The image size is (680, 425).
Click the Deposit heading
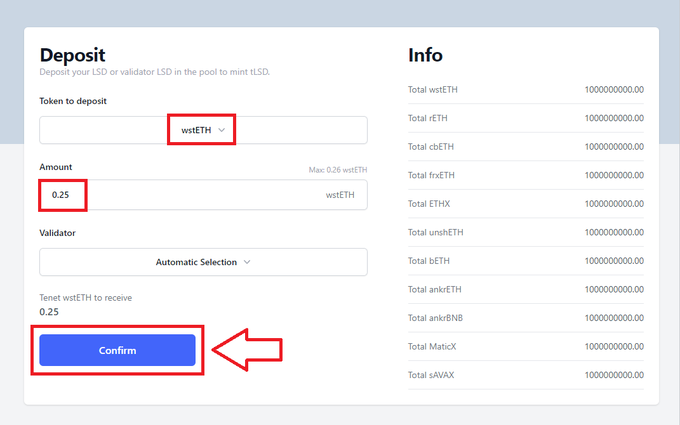point(72,55)
